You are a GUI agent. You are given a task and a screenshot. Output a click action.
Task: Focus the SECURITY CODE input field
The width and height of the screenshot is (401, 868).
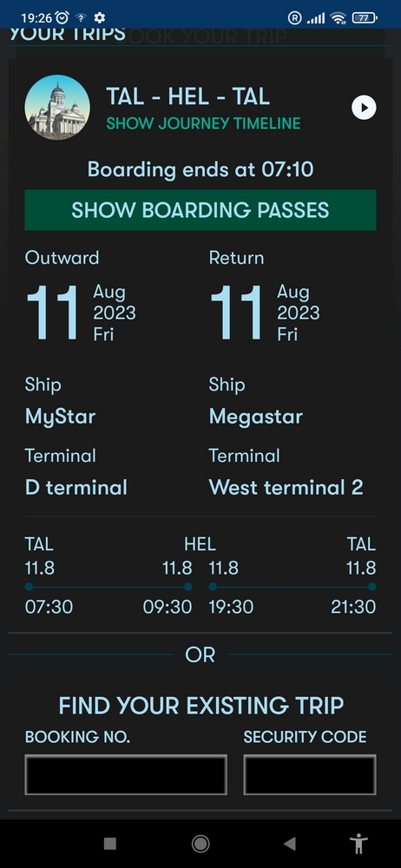click(310, 774)
